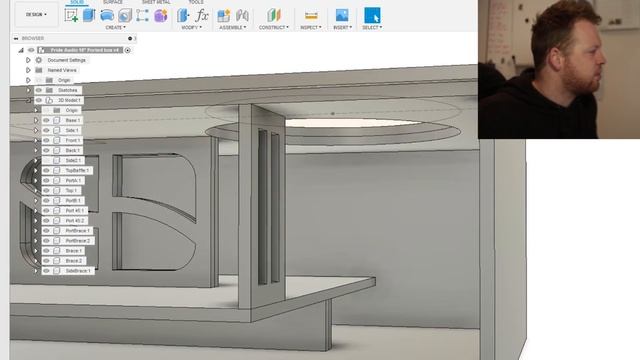Viewport: 640px width, 360px height.
Task: Expand the Side:1 component
Action: [x=36, y=130]
